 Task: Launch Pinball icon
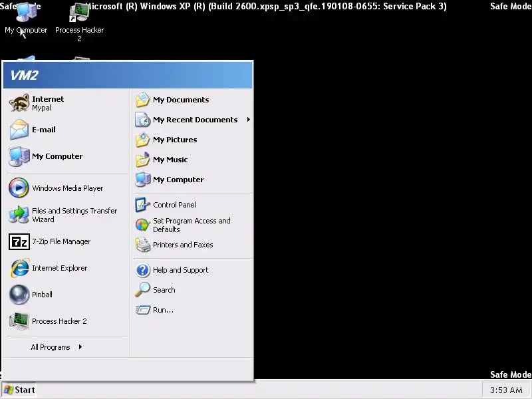point(19,294)
